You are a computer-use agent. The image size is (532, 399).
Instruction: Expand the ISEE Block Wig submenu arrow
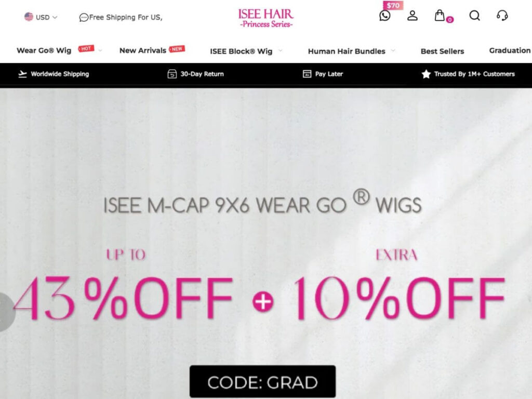(280, 50)
